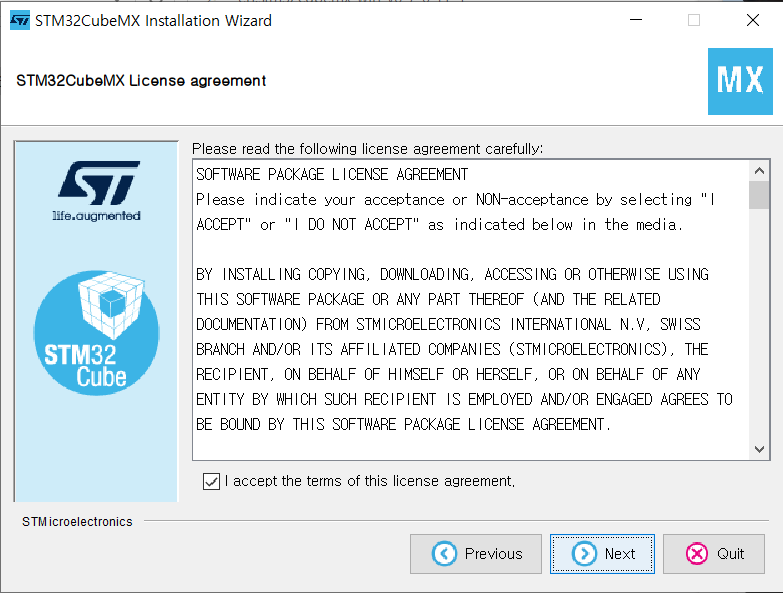Click the blue MX logo

(740, 81)
